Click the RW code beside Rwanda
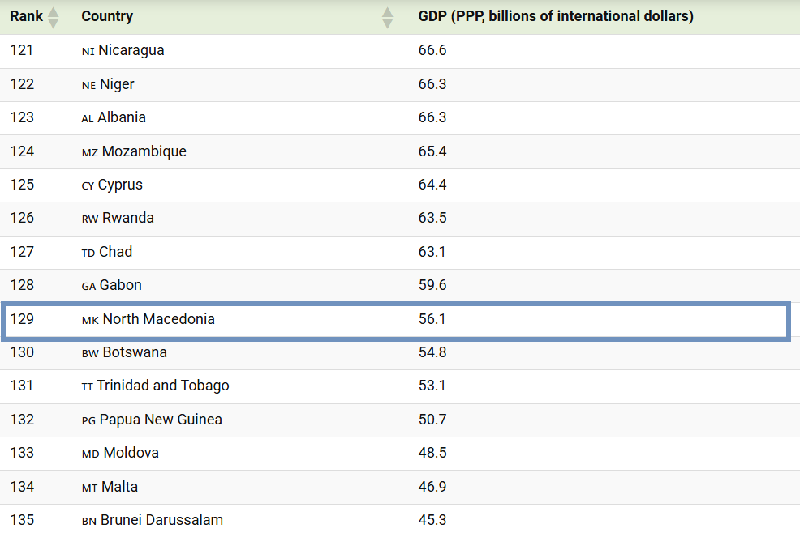 click(x=89, y=219)
